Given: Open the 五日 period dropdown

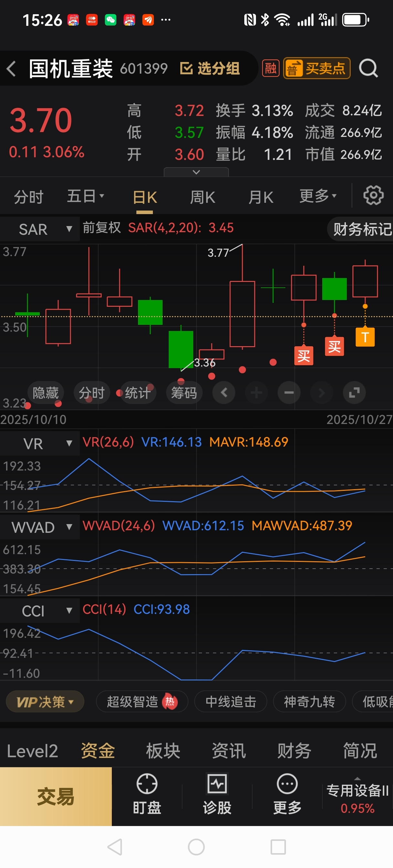Looking at the screenshot, I should click(85, 196).
